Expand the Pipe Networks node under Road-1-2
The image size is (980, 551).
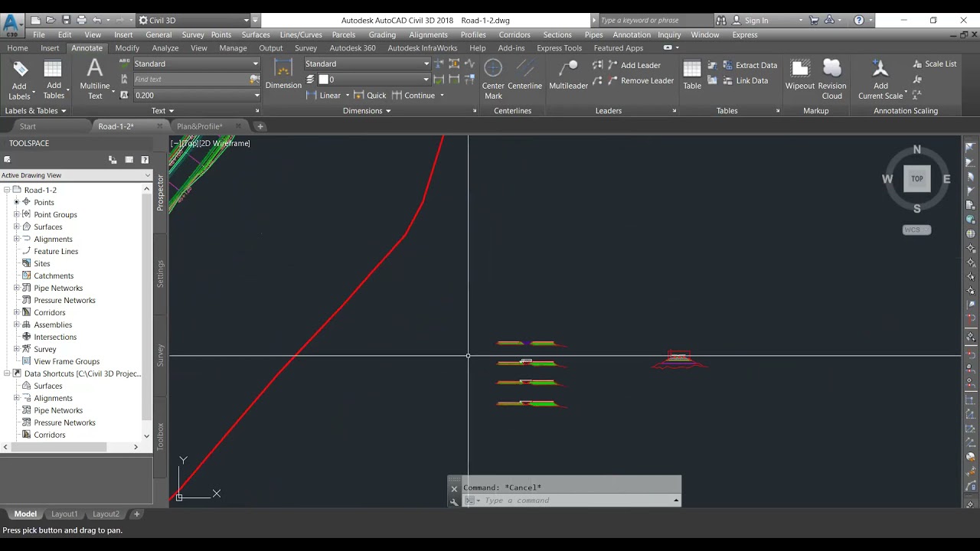coord(16,288)
